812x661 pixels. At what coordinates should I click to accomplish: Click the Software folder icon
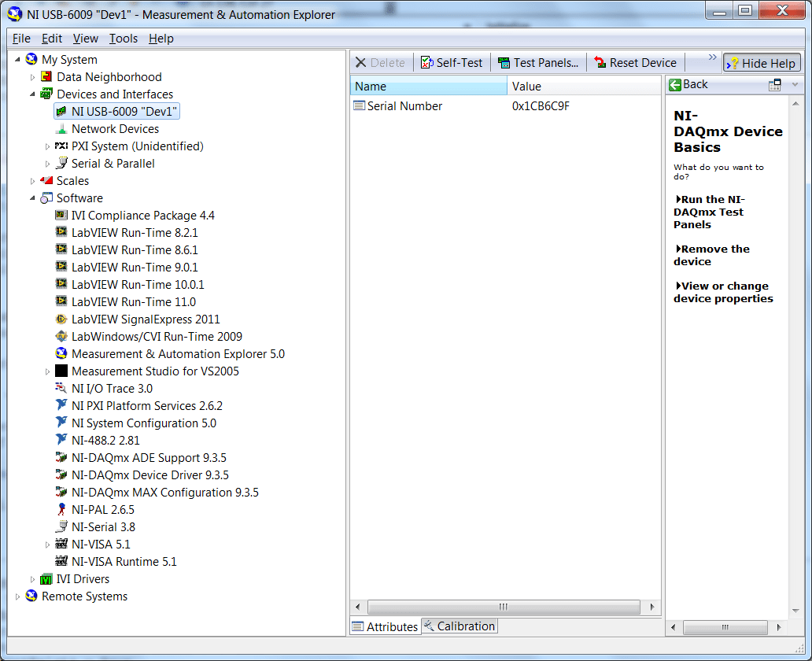coord(46,198)
